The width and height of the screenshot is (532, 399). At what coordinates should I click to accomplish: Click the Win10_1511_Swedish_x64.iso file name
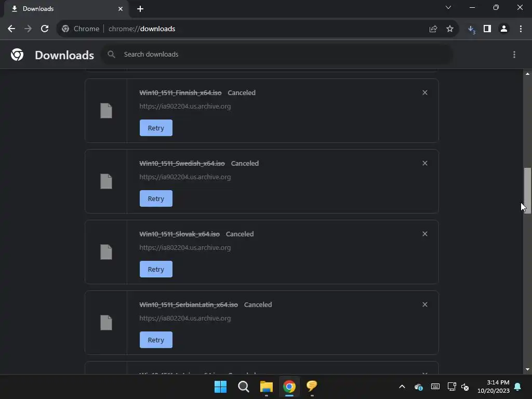click(x=182, y=163)
